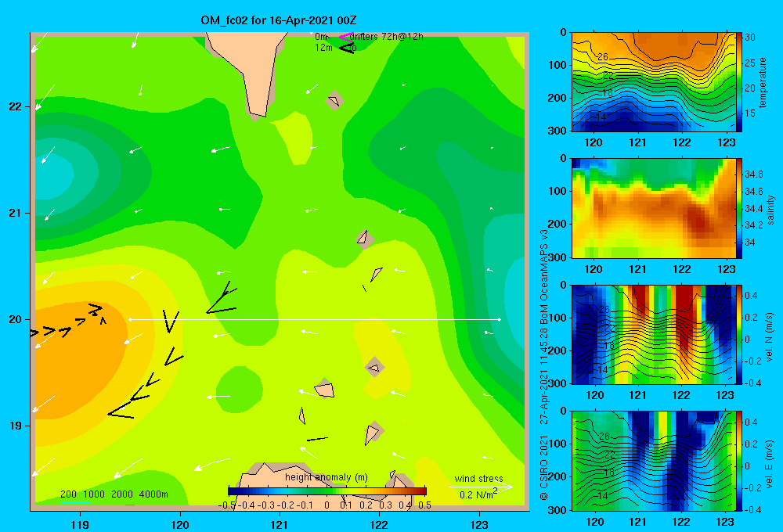
Task: Click the 0.4 tick on vel. E colorbar
Action: tap(751, 422)
